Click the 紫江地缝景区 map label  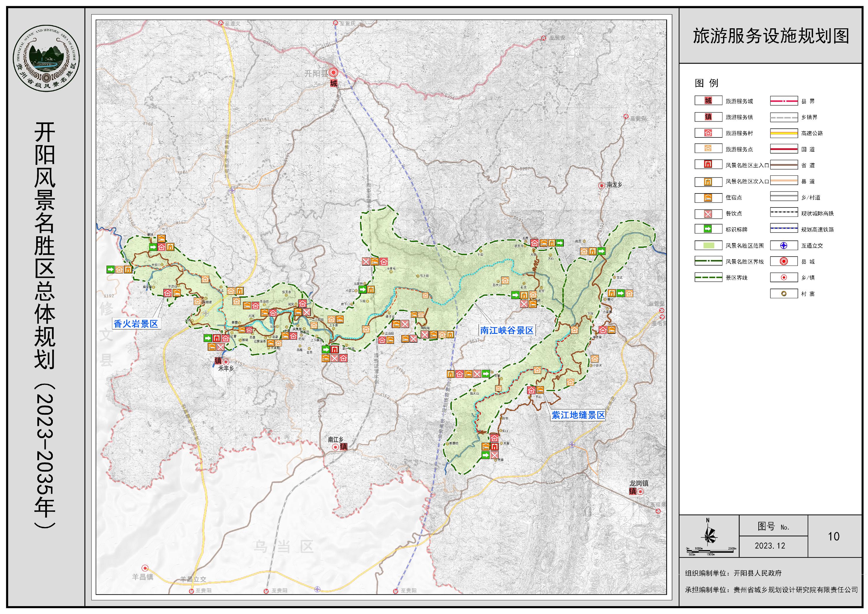coord(578,415)
